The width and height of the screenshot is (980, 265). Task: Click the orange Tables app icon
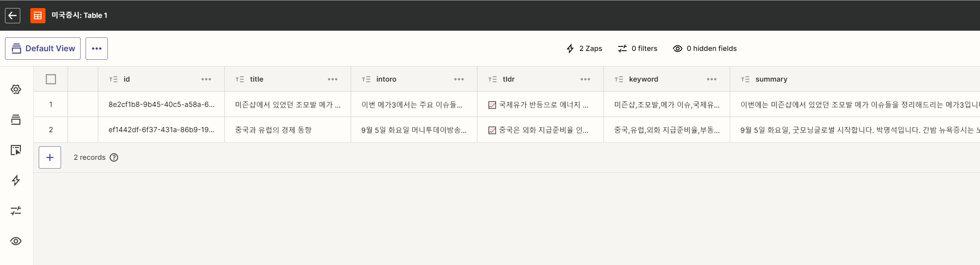[38, 16]
